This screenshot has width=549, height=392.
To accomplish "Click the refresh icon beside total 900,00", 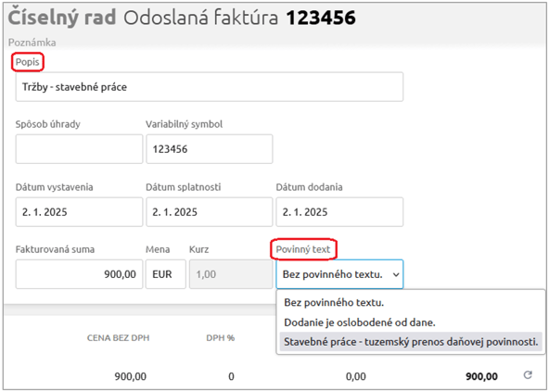I will coord(528,375).
